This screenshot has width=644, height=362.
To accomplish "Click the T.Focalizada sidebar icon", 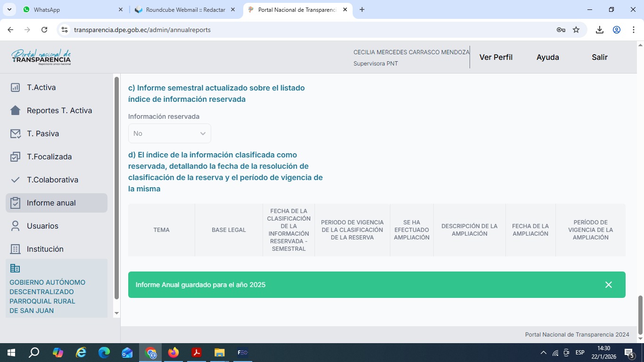I will [15, 156].
